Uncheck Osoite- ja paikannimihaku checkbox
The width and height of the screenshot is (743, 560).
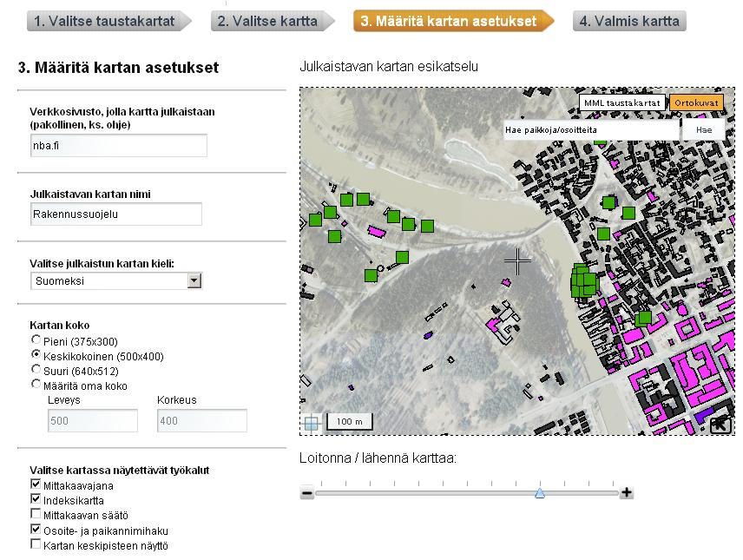click(36, 530)
